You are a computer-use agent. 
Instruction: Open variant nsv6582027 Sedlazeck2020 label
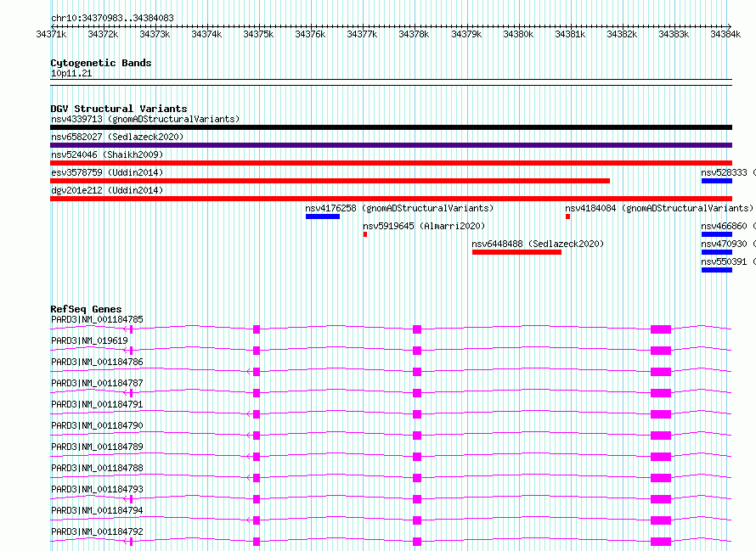(117, 137)
